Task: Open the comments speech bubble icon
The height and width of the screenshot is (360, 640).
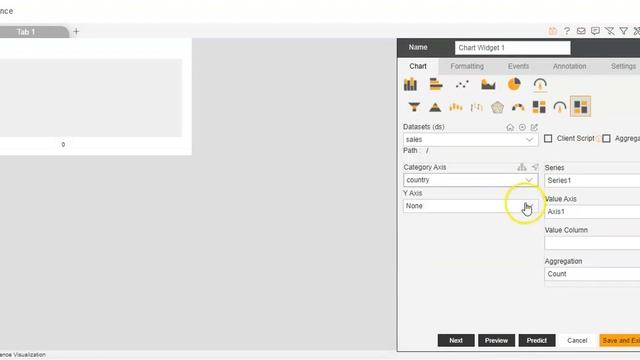Action: click(x=596, y=31)
